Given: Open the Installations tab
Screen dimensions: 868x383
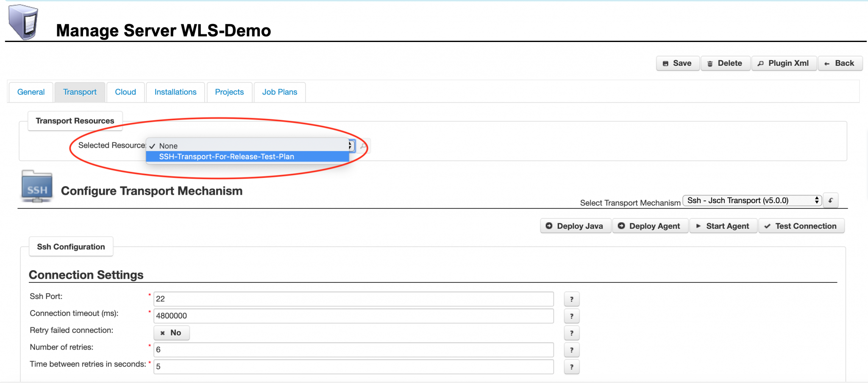Looking at the screenshot, I should (175, 92).
